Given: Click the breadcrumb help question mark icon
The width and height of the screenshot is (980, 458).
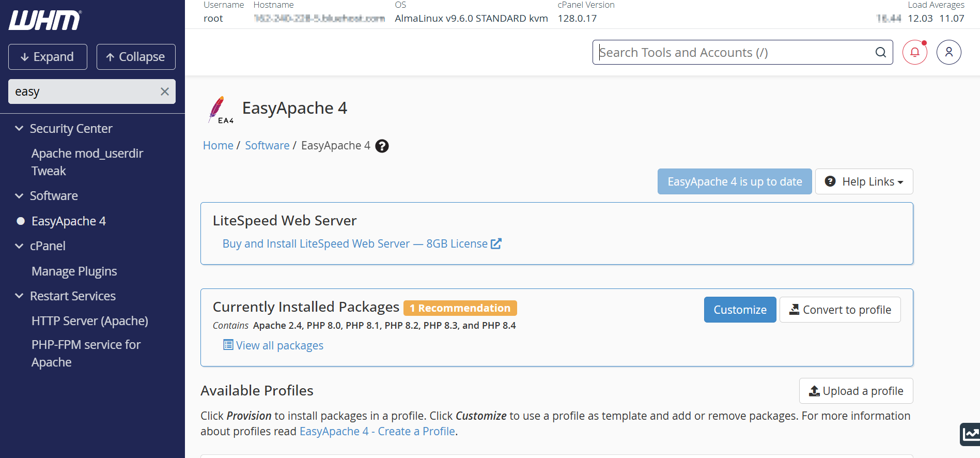Looking at the screenshot, I should (x=382, y=146).
